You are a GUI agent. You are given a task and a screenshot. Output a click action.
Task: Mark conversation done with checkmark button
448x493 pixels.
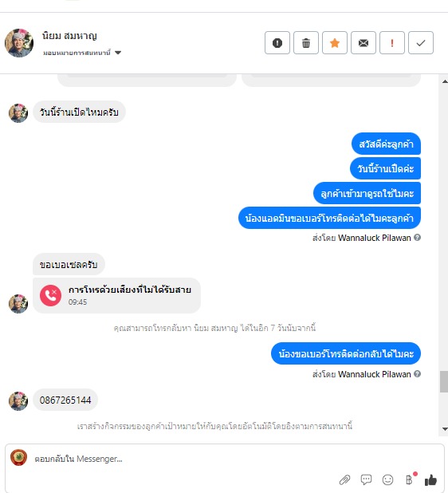pyautogui.click(x=421, y=43)
